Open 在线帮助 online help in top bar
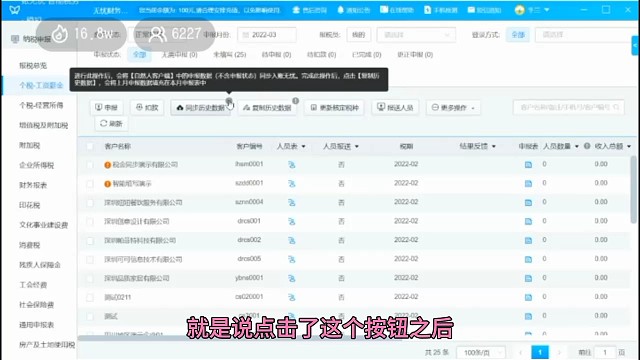This screenshot has width=640, height=360. coord(397,10)
